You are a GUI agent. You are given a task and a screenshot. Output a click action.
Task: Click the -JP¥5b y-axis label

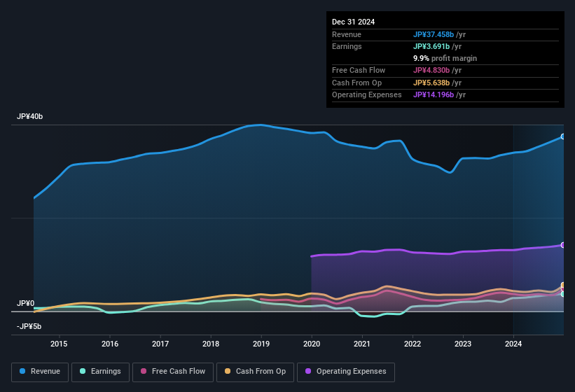coord(29,326)
